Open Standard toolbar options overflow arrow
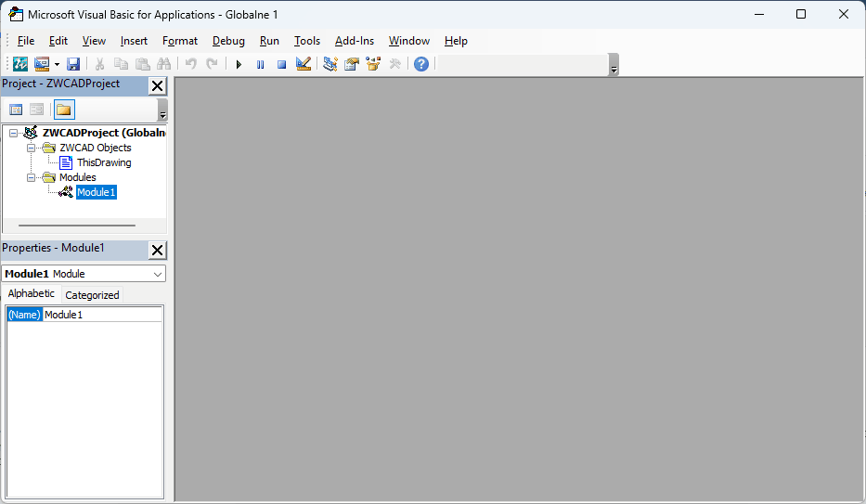This screenshot has height=504, width=866. pyautogui.click(x=614, y=65)
